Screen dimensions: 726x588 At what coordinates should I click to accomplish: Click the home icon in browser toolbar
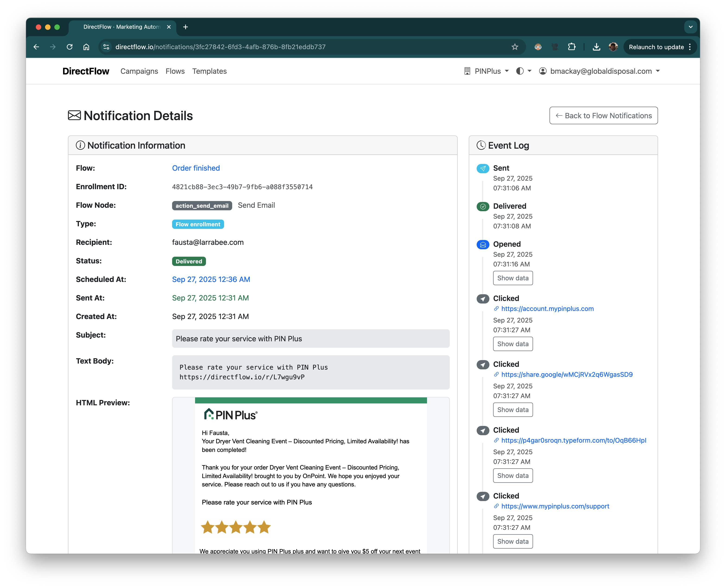pos(86,47)
